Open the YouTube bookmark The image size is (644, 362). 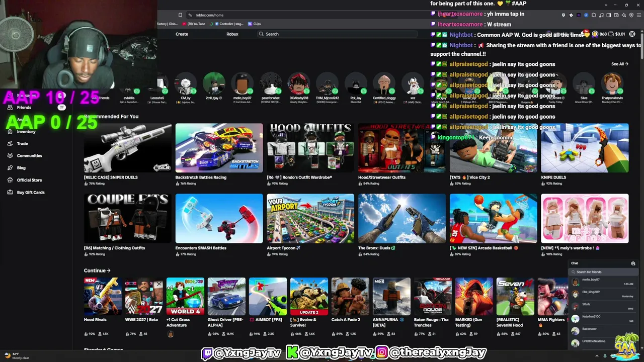pyautogui.click(x=194, y=24)
